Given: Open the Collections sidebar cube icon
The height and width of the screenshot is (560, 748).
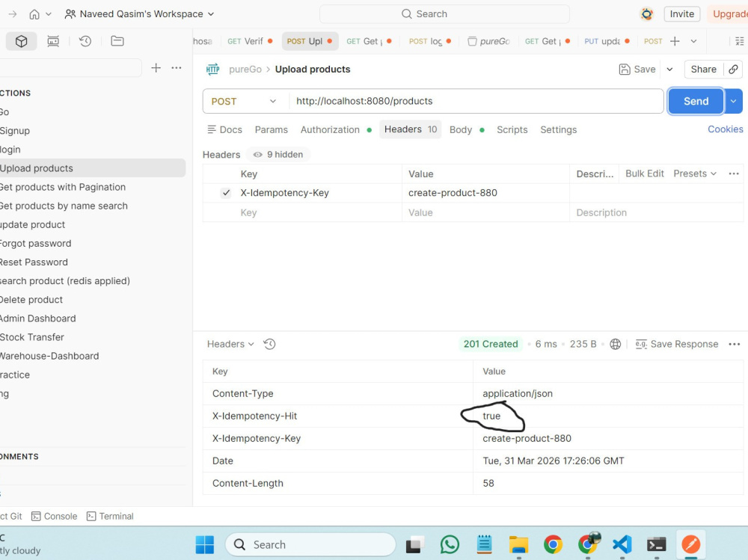Looking at the screenshot, I should tap(21, 42).
